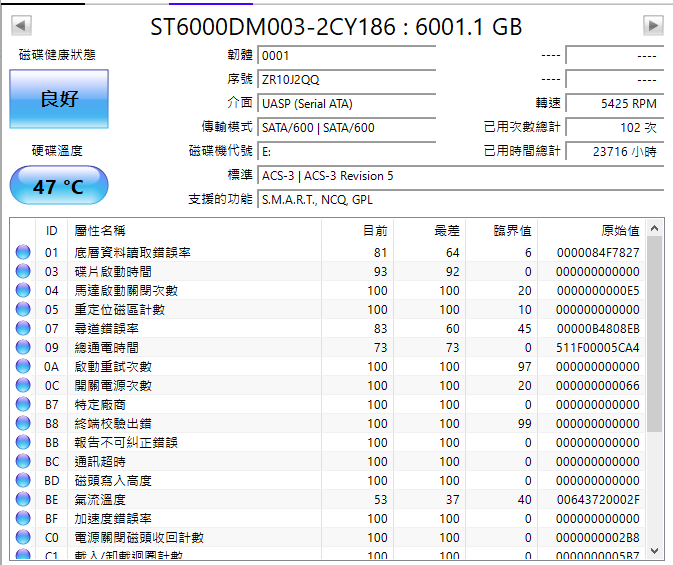
Task: Select the status orb for attribute 0C
Action: point(23,385)
